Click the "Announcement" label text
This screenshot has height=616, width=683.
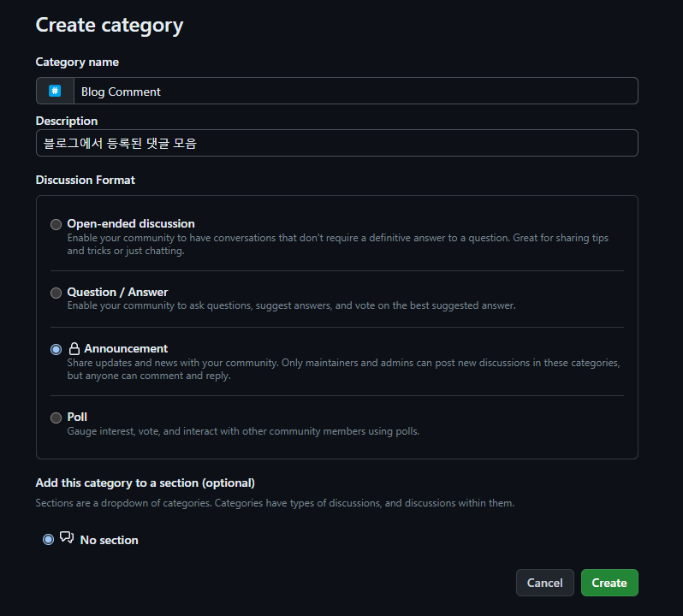click(x=126, y=348)
